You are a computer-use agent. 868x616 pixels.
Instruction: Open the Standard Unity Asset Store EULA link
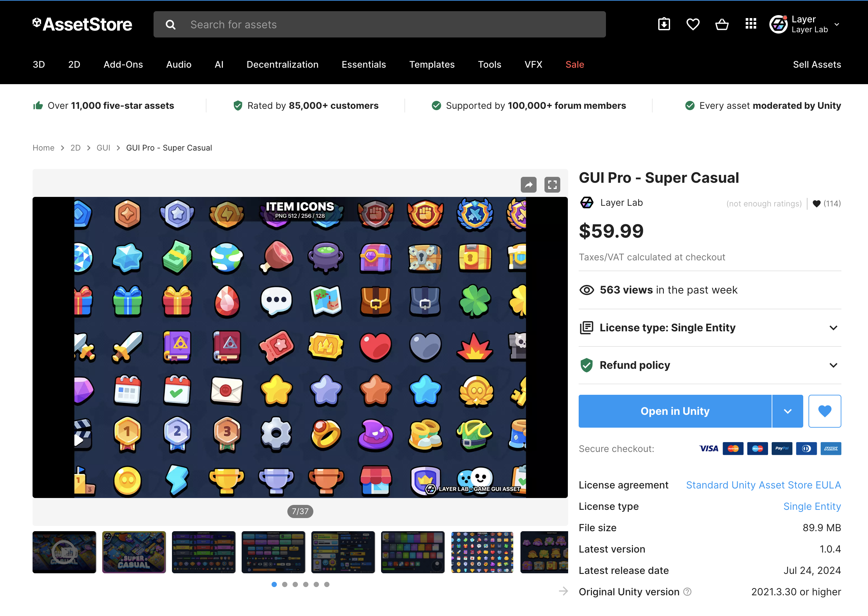coord(763,485)
